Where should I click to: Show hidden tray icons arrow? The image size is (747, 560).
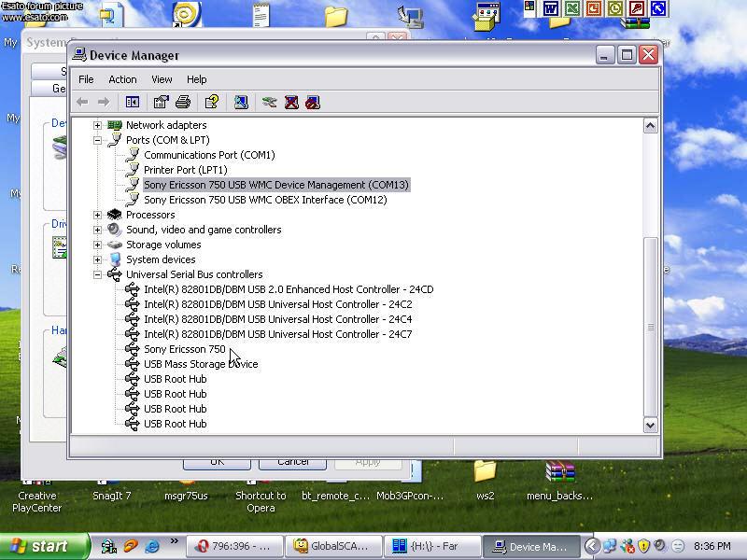tap(592, 546)
